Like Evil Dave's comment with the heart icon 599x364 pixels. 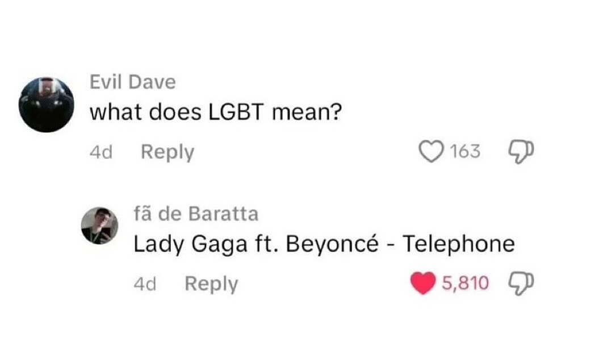(x=430, y=151)
